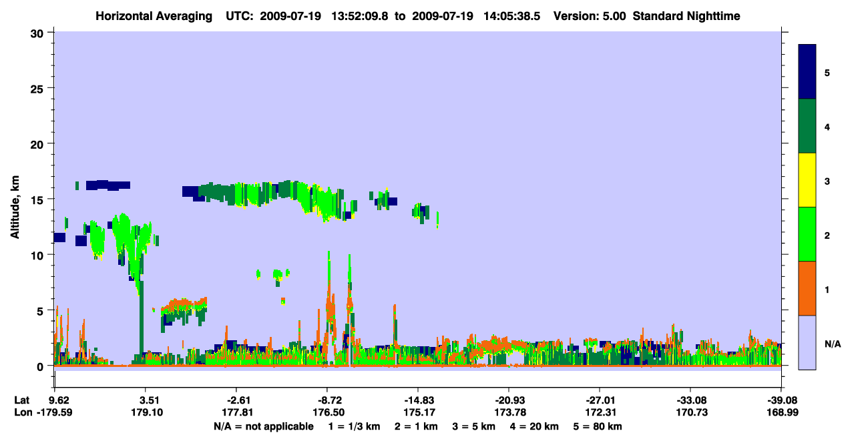Viewport: 868px width, 445px height.
Task: Click the 'Lon' row label
Action: coord(23,413)
